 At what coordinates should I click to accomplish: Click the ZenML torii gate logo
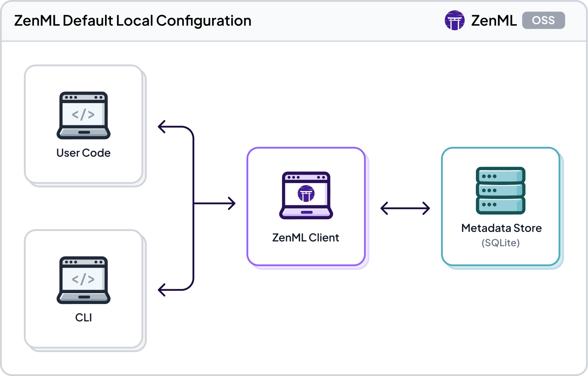click(455, 20)
